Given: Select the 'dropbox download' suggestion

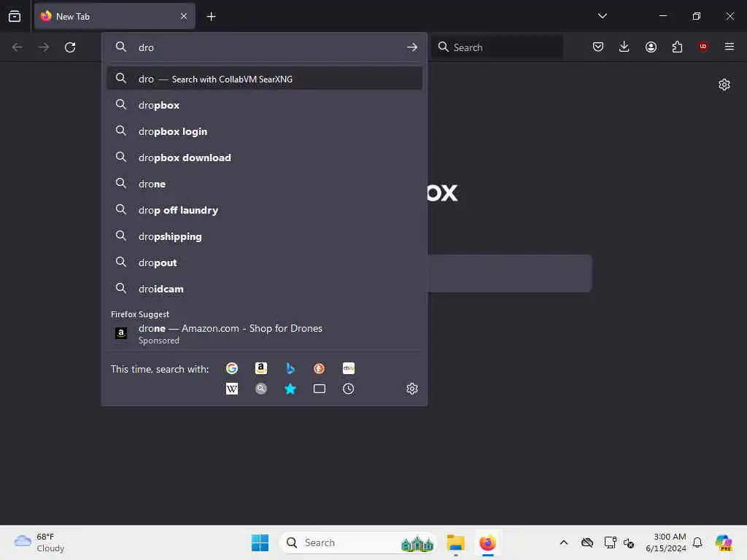Looking at the screenshot, I should coord(264,157).
